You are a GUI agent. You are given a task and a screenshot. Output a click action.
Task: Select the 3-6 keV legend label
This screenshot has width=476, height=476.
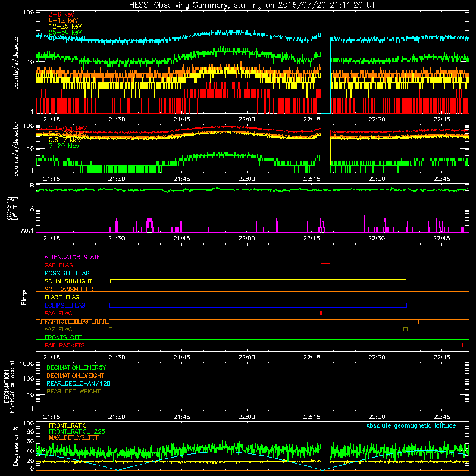pos(62,14)
